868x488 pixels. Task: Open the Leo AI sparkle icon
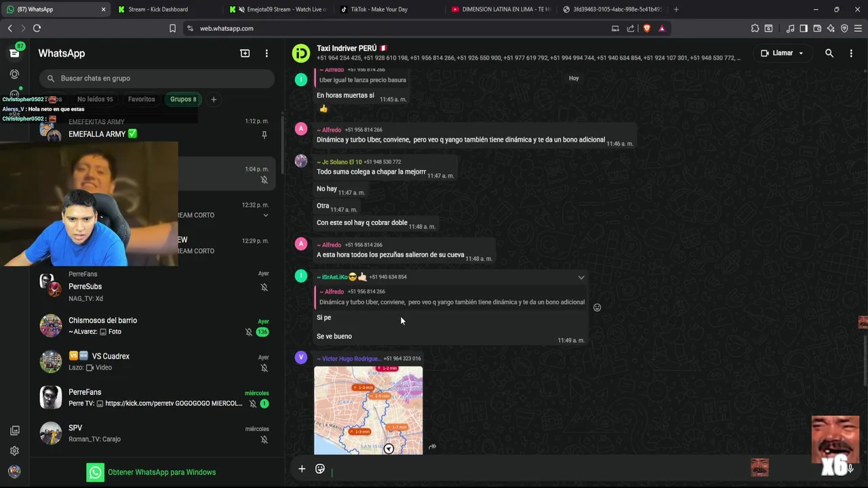831,28
